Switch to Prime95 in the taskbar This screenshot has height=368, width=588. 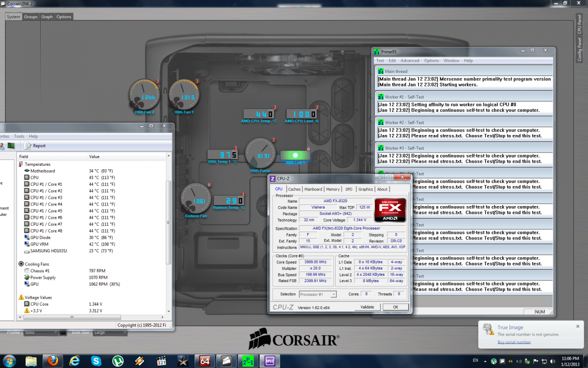point(248,361)
